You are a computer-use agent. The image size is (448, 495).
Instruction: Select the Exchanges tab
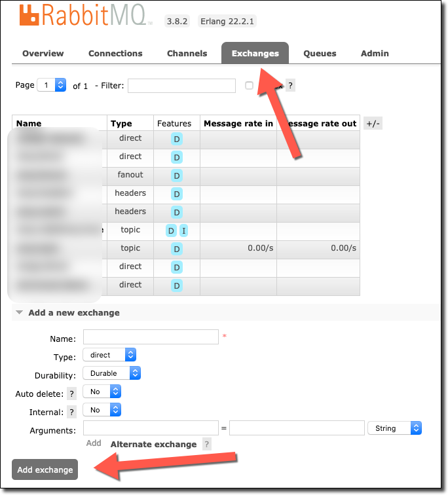click(255, 53)
